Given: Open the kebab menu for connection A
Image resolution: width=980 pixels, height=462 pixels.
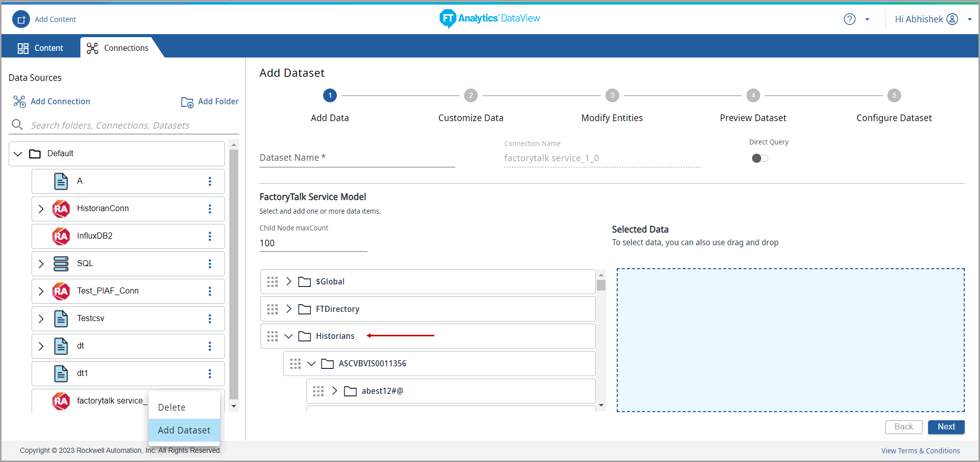Looking at the screenshot, I should 210,182.
